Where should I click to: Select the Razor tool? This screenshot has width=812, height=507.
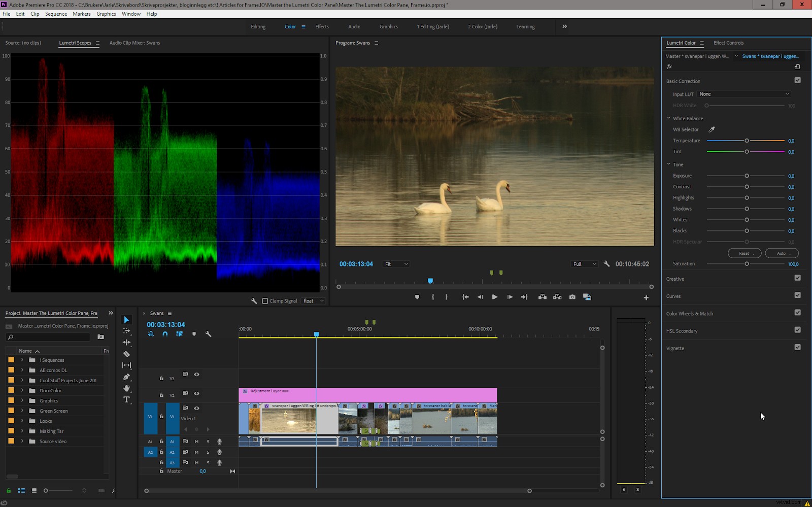click(127, 354)
